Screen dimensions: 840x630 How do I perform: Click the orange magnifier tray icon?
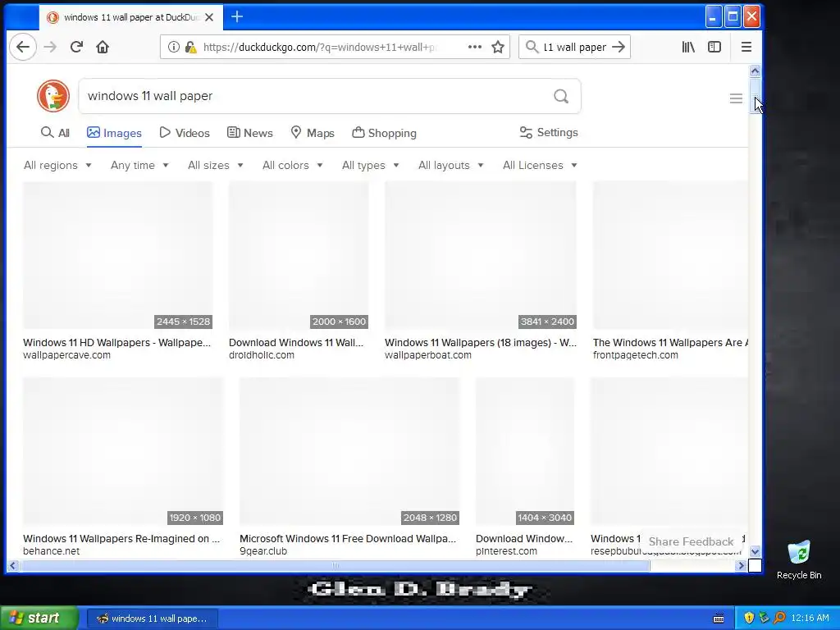click(x=779, y=618)
